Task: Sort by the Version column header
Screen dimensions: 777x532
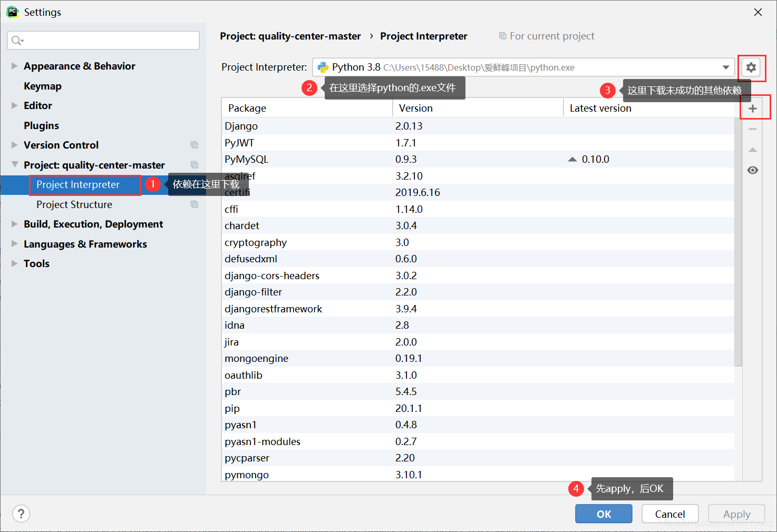Action: click(478, 108)
